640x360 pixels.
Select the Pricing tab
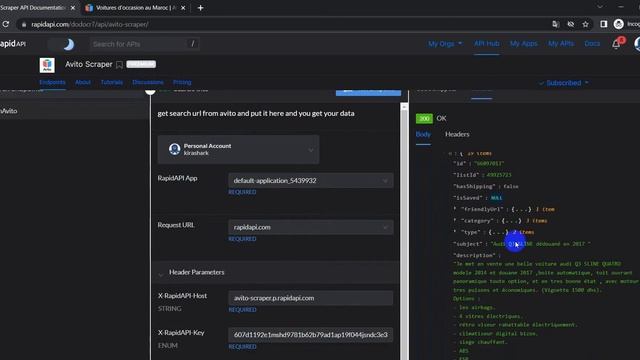pyautogui.click(x=182, y=82)
